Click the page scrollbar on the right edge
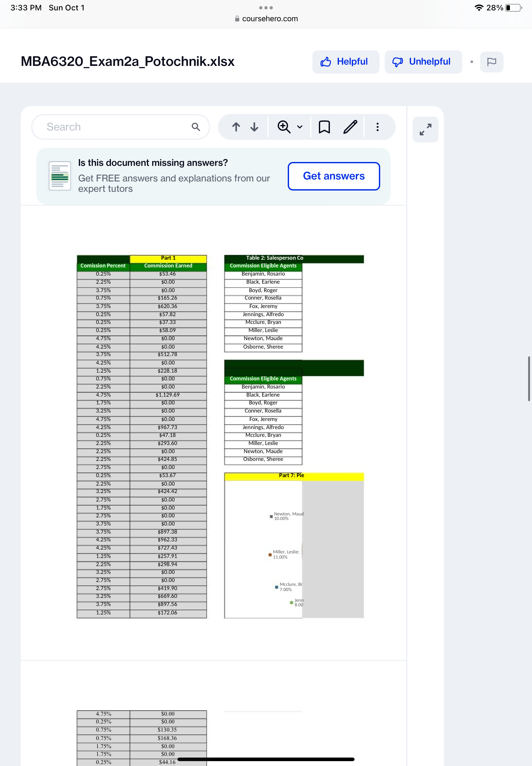 529,378
